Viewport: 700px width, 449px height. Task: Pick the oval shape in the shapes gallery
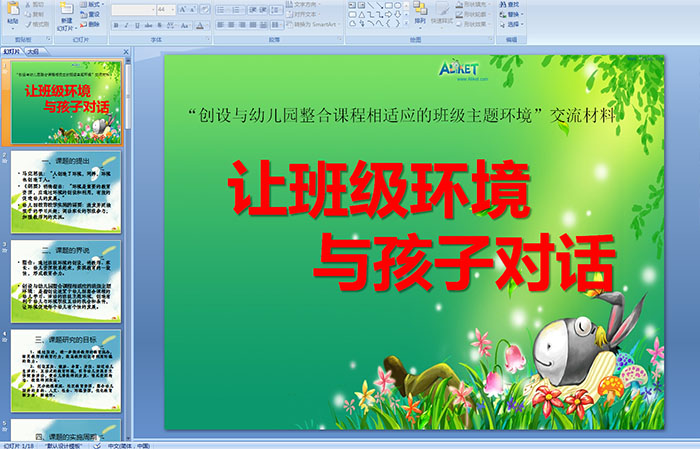point(397,5)
